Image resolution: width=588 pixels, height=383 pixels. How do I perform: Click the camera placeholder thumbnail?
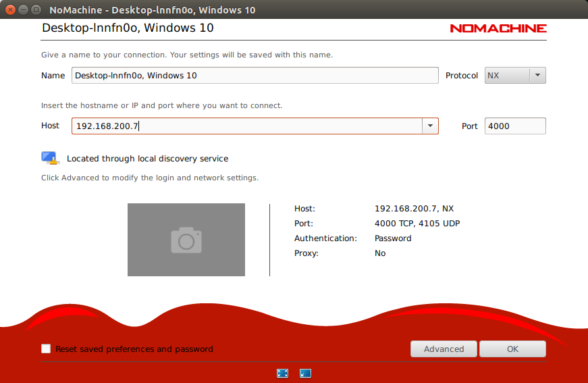(x=186, y=240)
